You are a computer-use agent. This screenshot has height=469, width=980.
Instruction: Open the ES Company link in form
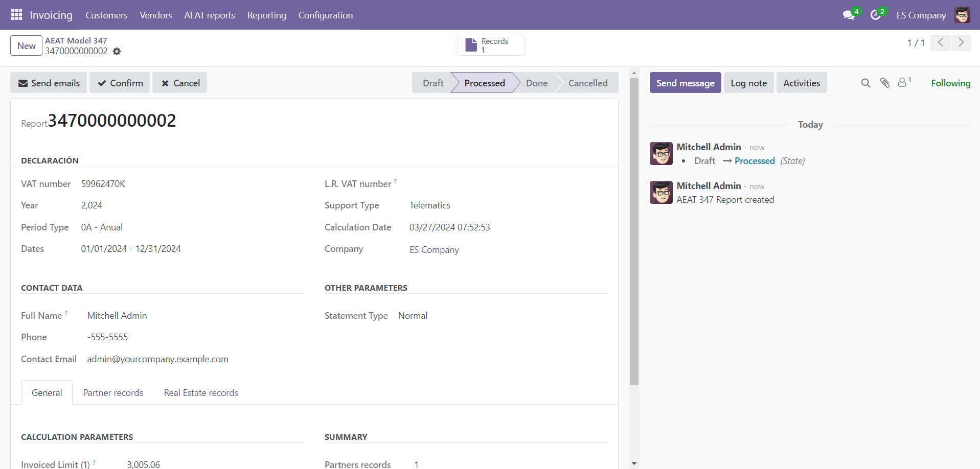click(434, 250)
